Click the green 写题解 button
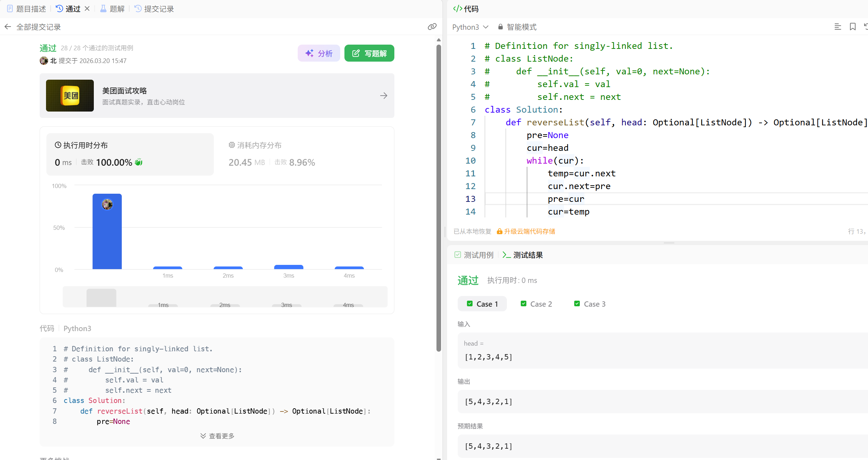This screenshot has width=868, height=460. pyautogui.click(x=369, y=53)
